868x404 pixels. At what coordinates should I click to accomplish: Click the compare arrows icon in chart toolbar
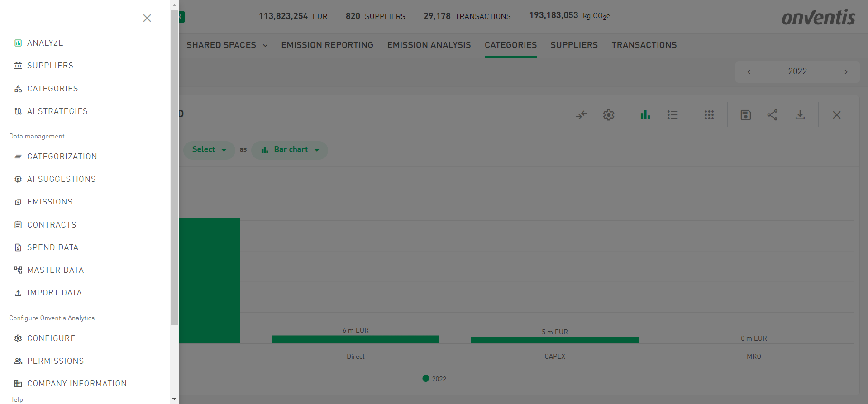coord(582,115)
